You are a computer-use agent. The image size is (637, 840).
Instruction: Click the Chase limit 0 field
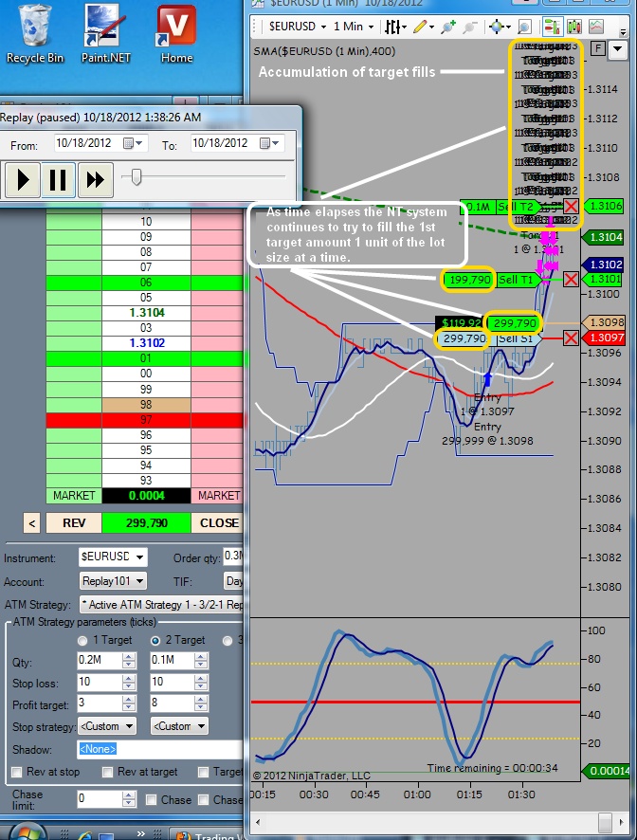pyautogui.click(x=100, y=798)
